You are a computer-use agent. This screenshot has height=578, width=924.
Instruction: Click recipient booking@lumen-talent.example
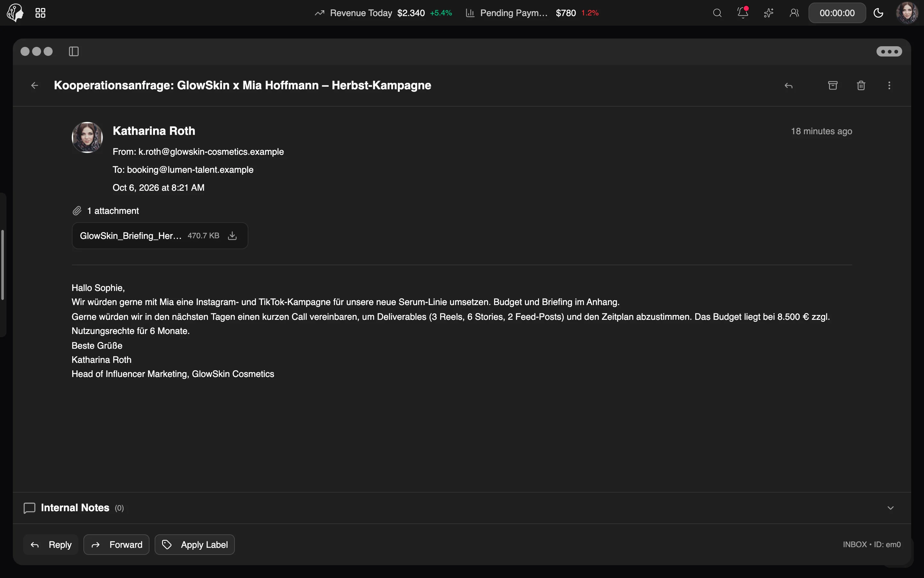[190, 170]
